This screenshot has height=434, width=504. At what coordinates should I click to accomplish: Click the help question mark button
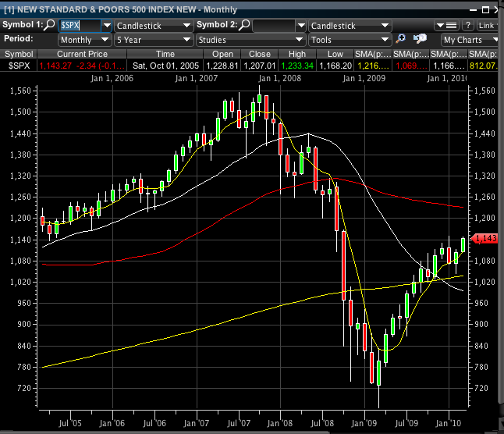[468, 25]
